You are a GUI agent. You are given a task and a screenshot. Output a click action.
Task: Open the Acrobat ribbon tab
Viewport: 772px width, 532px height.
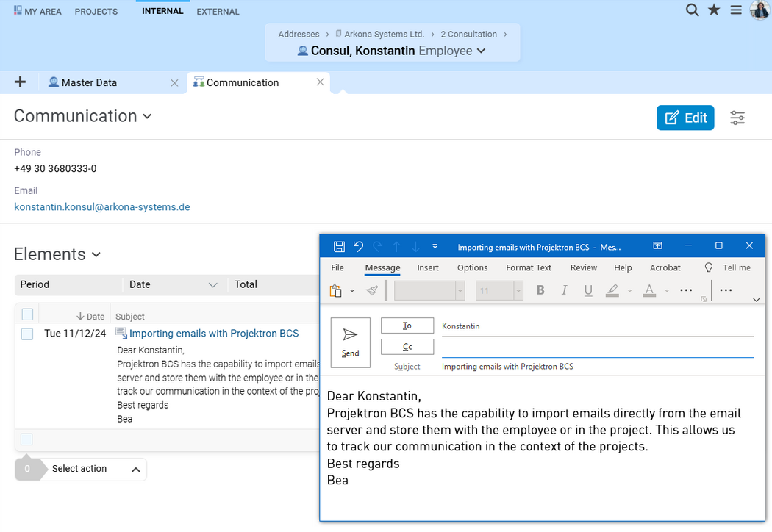click(665, 267)
